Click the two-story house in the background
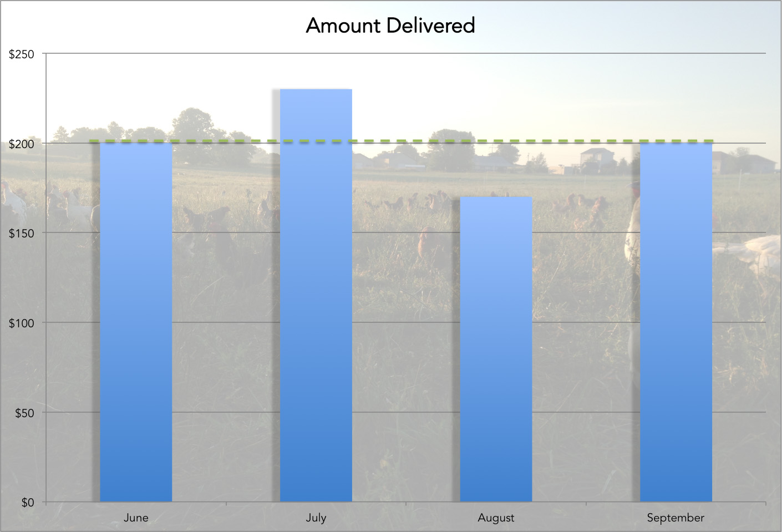Screen dimensions: 782x532 [x=597, y=159]
